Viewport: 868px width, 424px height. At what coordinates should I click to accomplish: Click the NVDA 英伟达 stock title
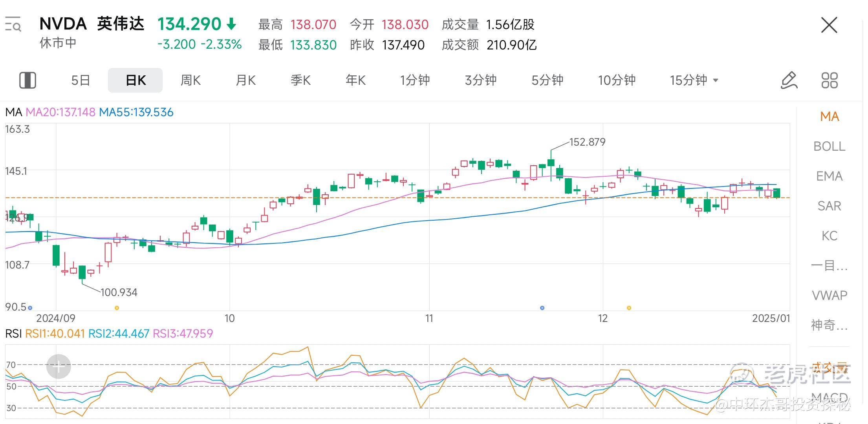[92, 24]
